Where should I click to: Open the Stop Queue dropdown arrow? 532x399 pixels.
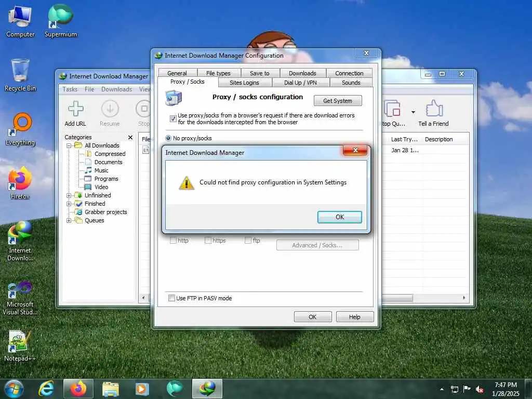click(413, 112)
